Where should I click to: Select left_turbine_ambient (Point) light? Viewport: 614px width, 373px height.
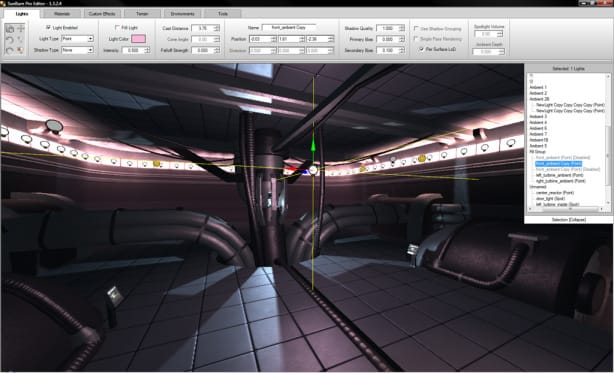[560, 175]
